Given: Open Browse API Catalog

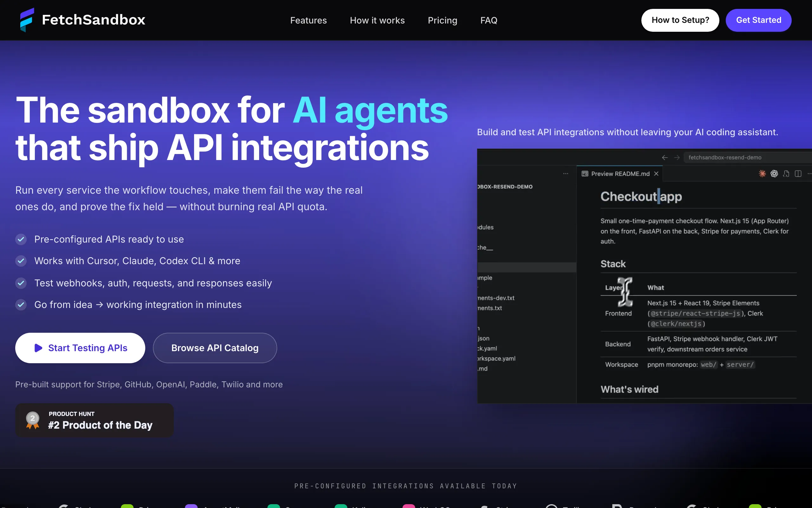Looking at the screenshot, I should click(215, 348).
